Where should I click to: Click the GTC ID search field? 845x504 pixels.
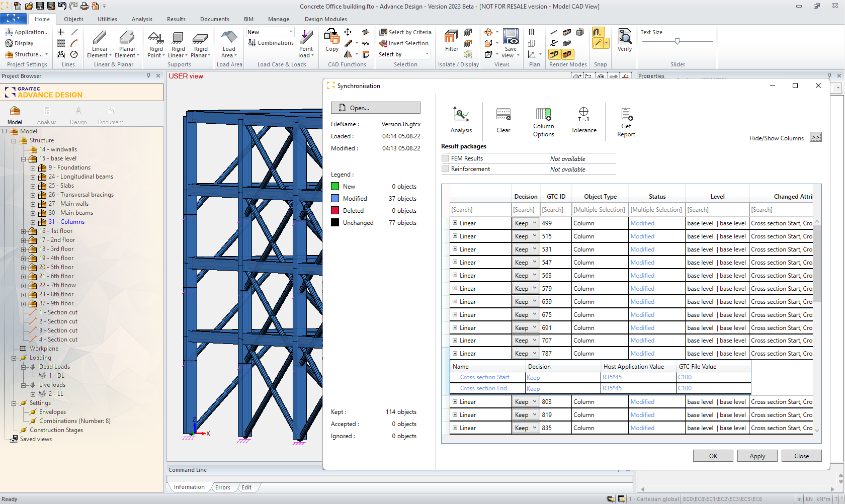555,210
